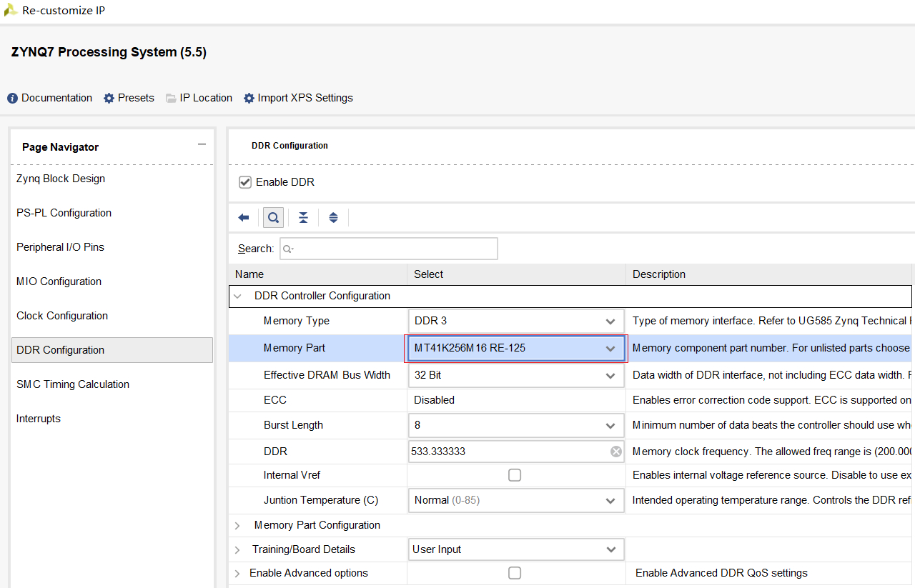The width and height of the screenshot is (915, 588).
Task: Expand the Memory Part Configuration section
Action: (238, 526)
